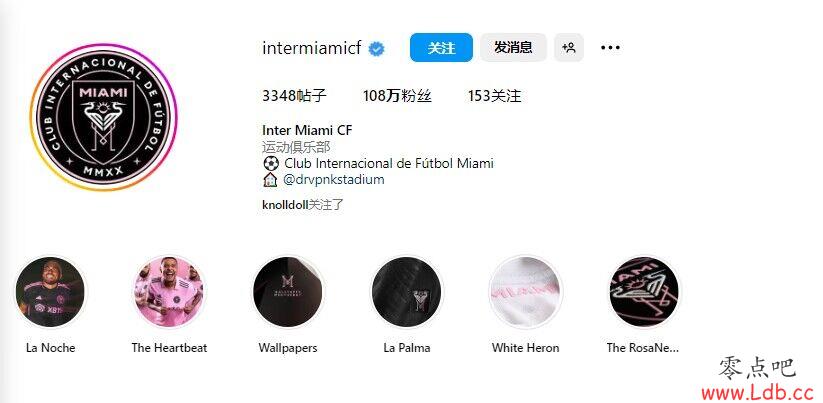Click the @drvpnkstadium link in bio
The width and height of the screenshot is (823, 403).
tap(333, 180)
